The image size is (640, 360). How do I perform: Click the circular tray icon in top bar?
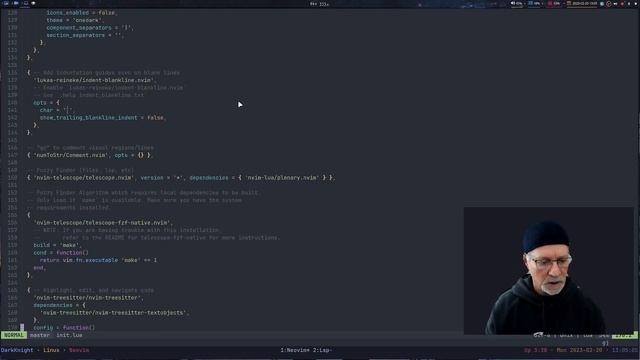(609, 3)
